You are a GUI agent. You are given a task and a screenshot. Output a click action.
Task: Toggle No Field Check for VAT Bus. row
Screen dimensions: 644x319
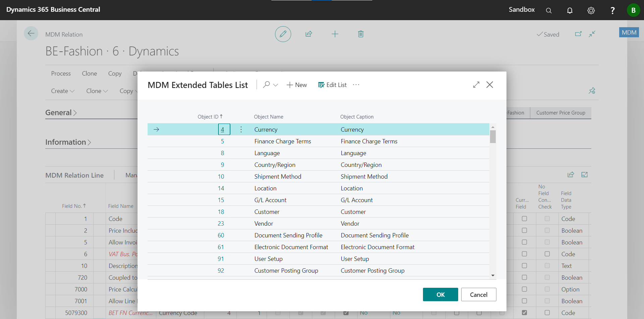[x=547, y=254]
